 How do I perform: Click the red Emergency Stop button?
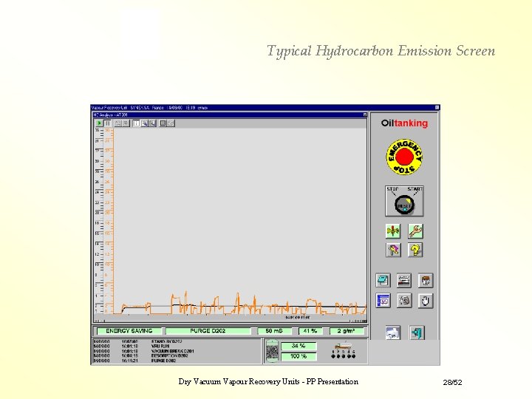(x=404, y=157)
